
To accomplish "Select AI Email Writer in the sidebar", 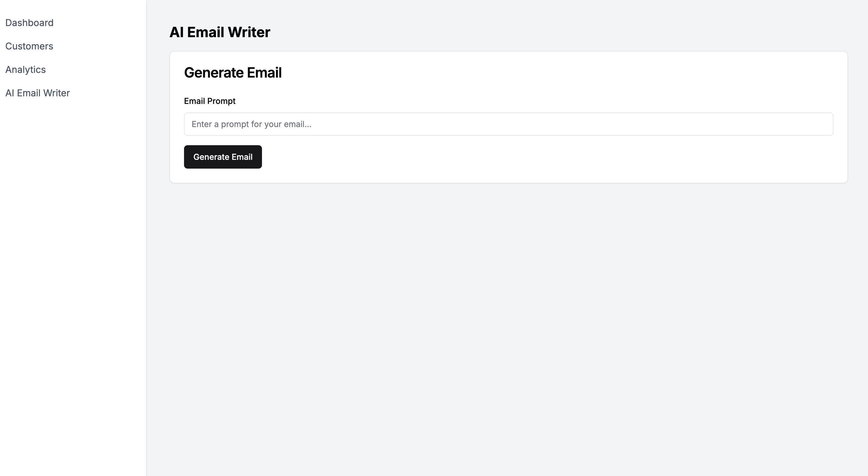I will pos(38,93).
